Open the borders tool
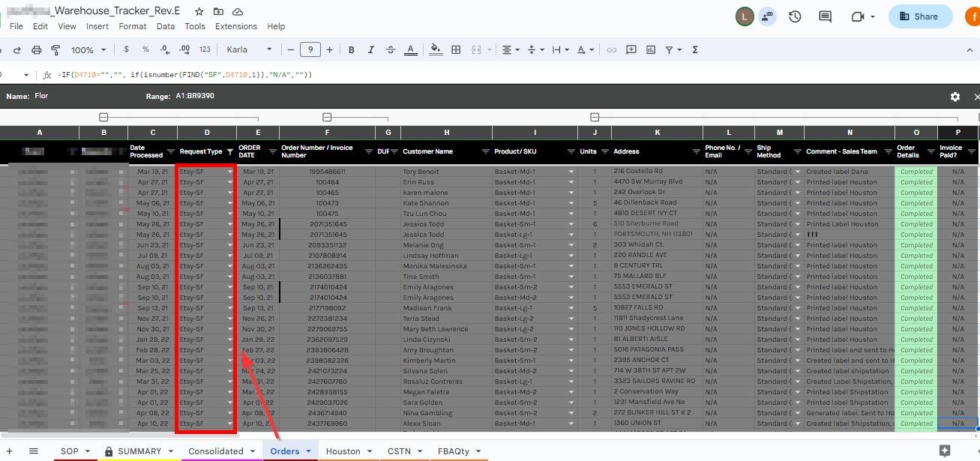This screenshot has width=980, height=461. point(456,50)
